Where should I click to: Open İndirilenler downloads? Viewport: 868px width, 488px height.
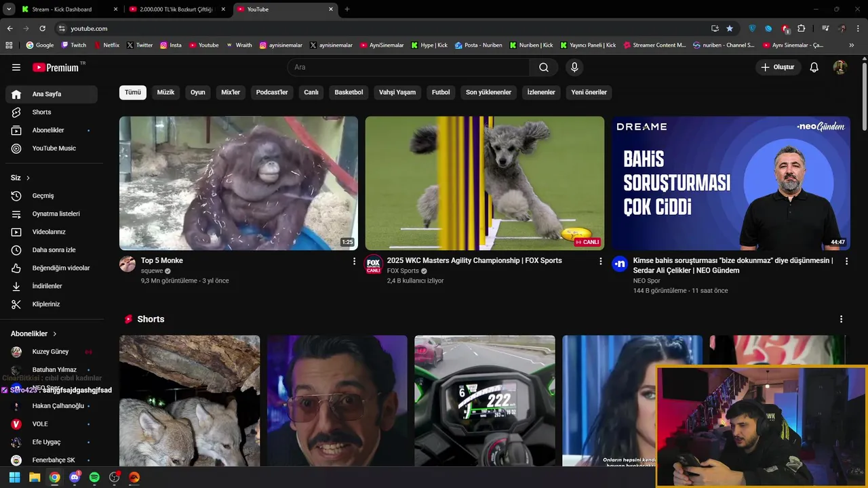(x=52, y=286)
